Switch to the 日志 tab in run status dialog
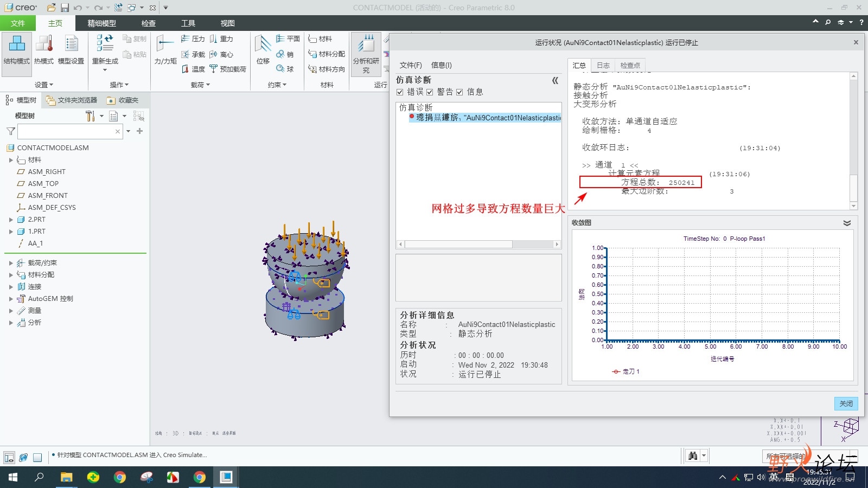This screenshot has height=488, width=868. 603,65
